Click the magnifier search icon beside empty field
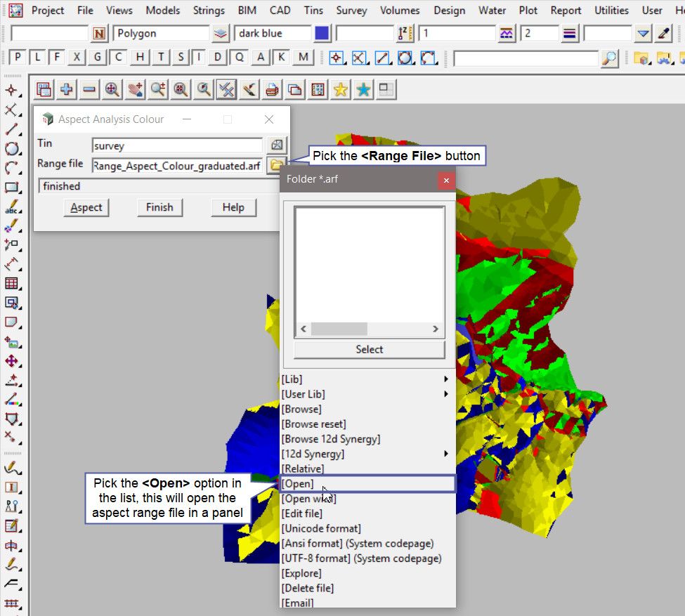685x616 pixels. click(x=610, y=58)
